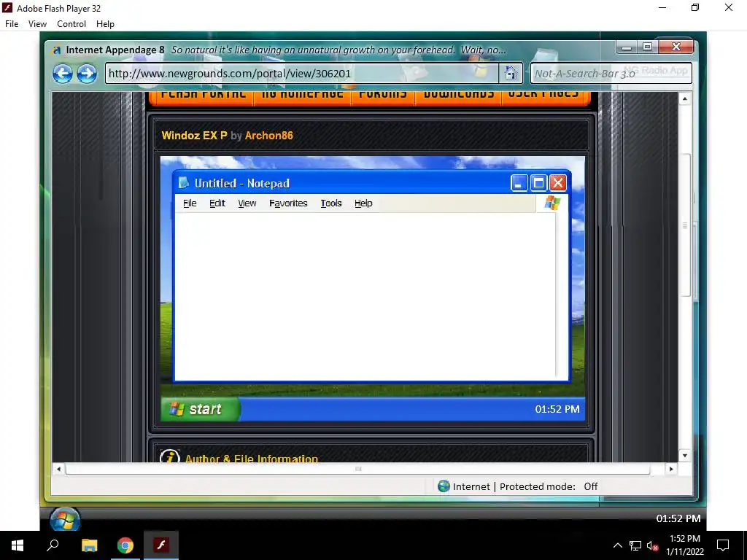This screenshot has width=747, height=560.
Task: Open Notepad Edit menu
Action: pyautogui.click(x=217, y=203)
